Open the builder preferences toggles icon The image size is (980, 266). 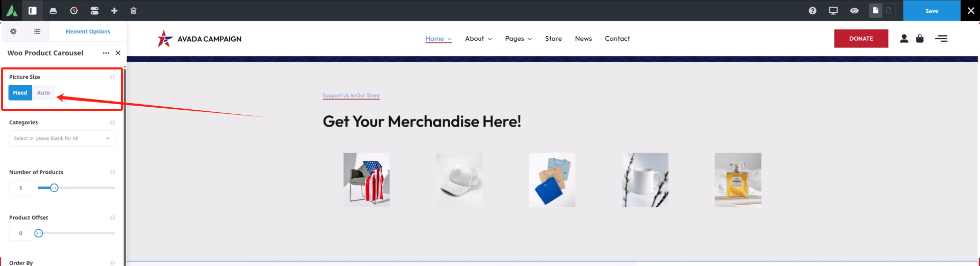click(94, 11)
